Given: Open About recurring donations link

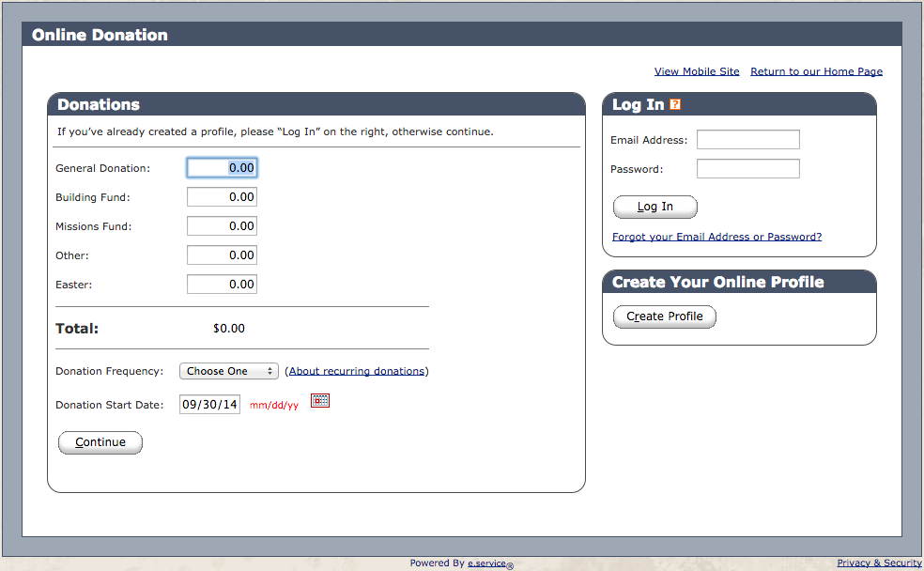Looking at the screenshot, I should [x=356, y=371].
